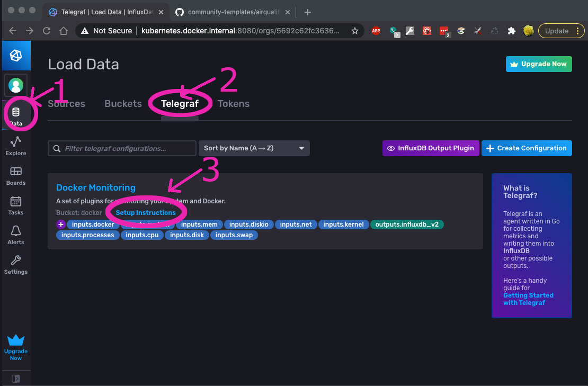Click the Upgrade Now button at top right
This screenshot has width=588, height=386.
pos(539,64)
